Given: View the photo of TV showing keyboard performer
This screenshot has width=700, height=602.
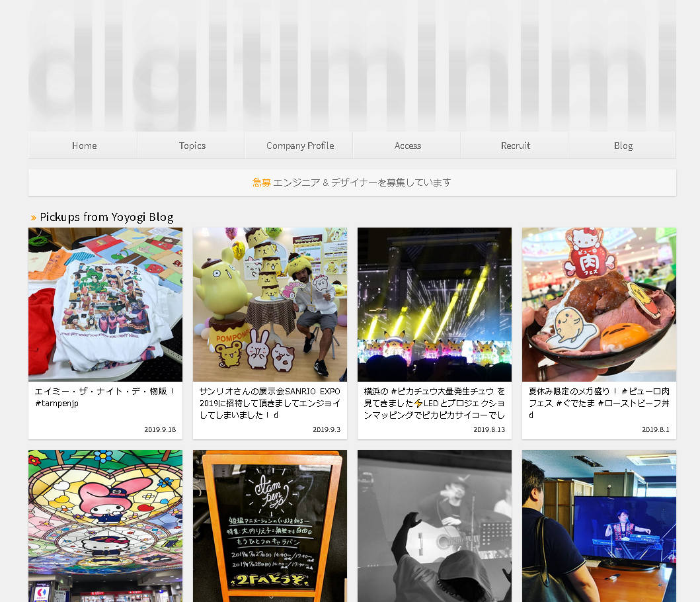Looking at the screenshot, I should 599,525.
